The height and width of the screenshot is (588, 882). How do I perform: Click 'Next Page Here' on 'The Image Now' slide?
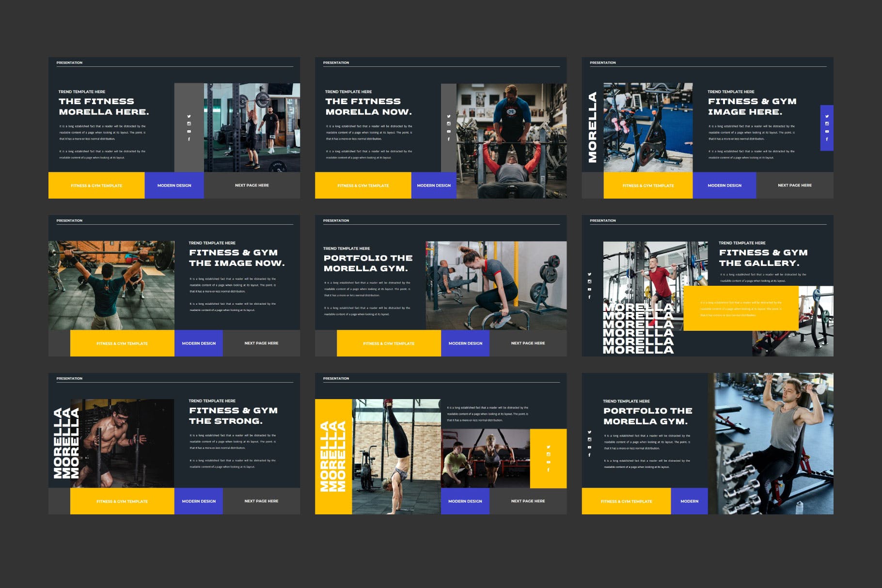[262, 343]
